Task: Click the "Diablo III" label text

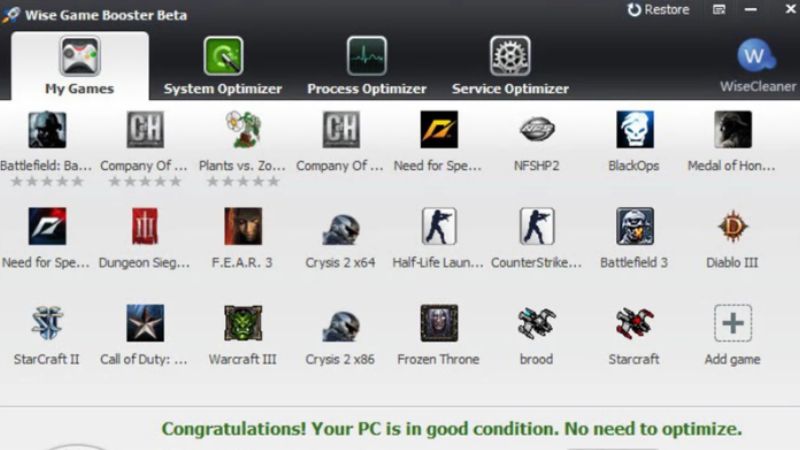Action: click(732, 263)
